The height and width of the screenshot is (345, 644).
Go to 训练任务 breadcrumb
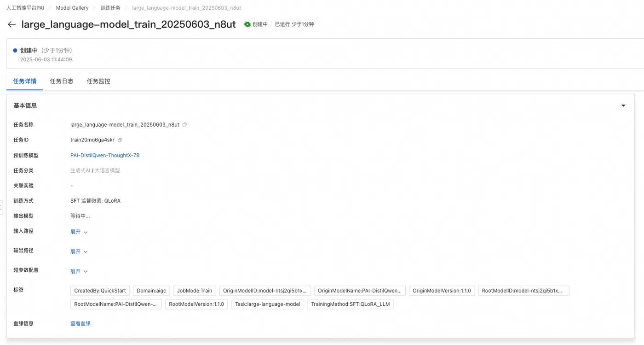click(x=110, y=8)
